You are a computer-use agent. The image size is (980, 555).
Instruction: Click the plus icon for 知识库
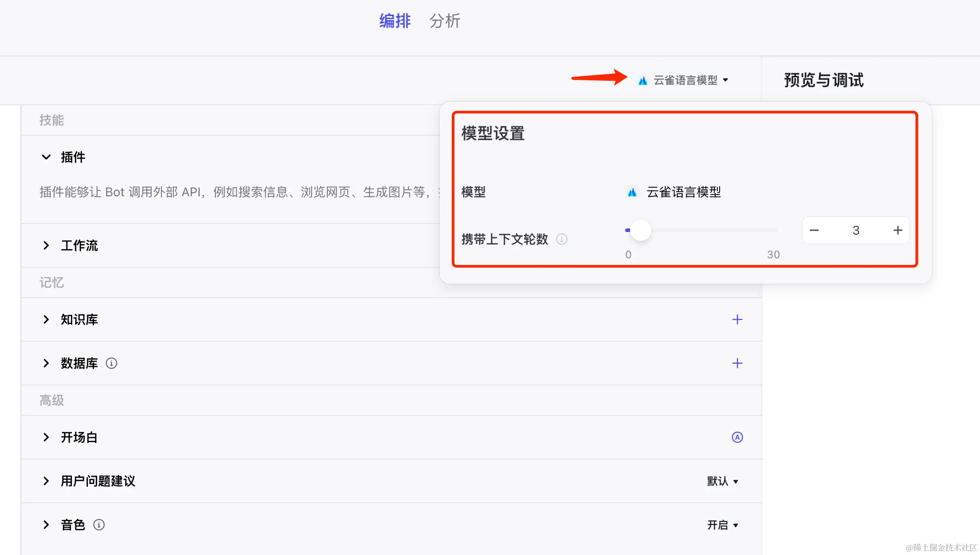[x=737, y=319]
